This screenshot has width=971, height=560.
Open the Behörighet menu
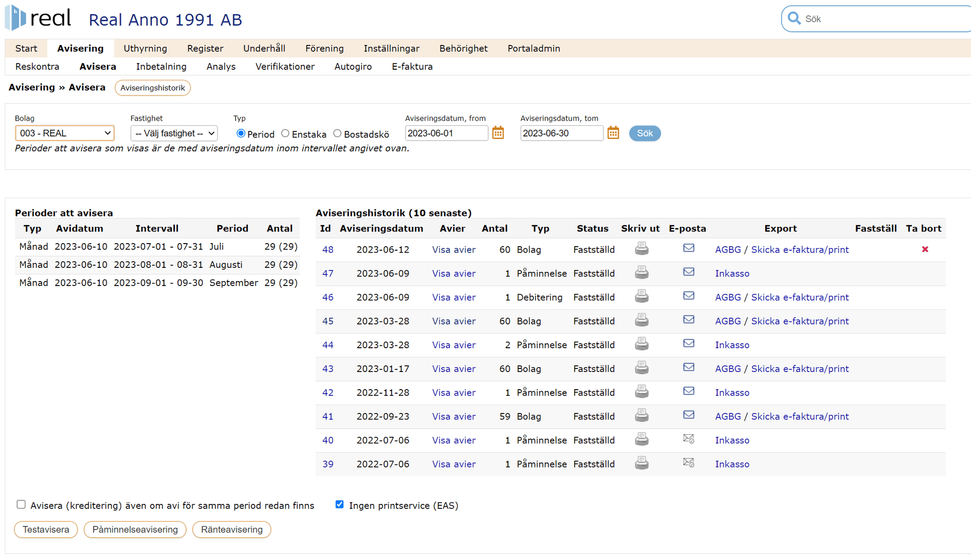pos(463,49)
